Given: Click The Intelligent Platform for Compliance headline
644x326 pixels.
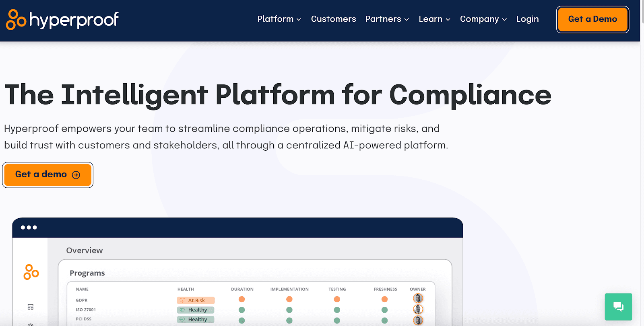Looking at the screenshot, I should (x=278, y=95).
